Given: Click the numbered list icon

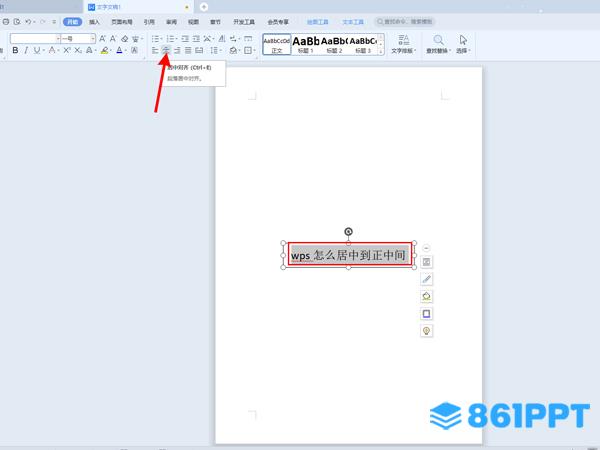Looking at the screenshot, I should 170,39.
